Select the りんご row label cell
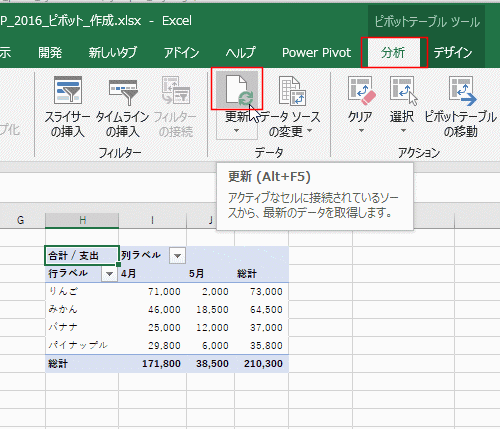The width and height of the screenshot is (500, 429). tap(82, 291)
